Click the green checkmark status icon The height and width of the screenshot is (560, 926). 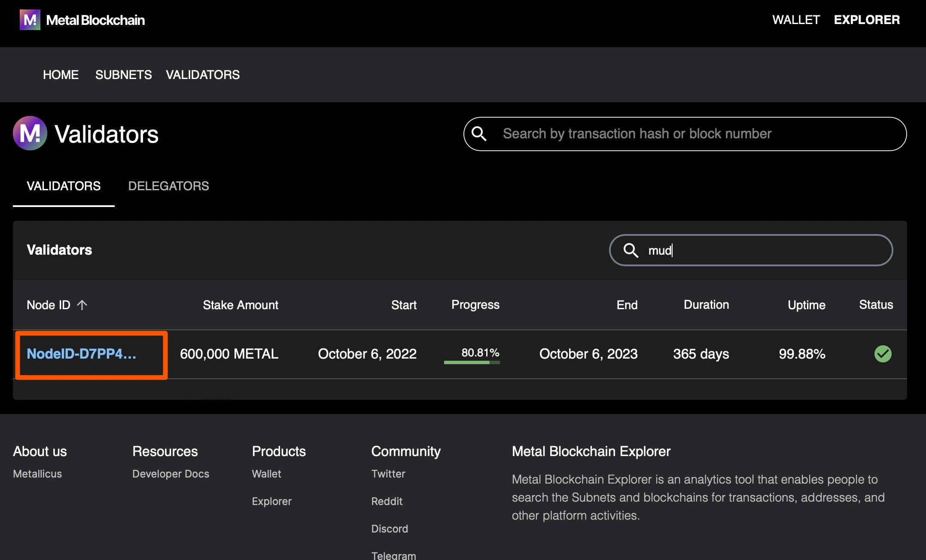[x=883, y=354]
